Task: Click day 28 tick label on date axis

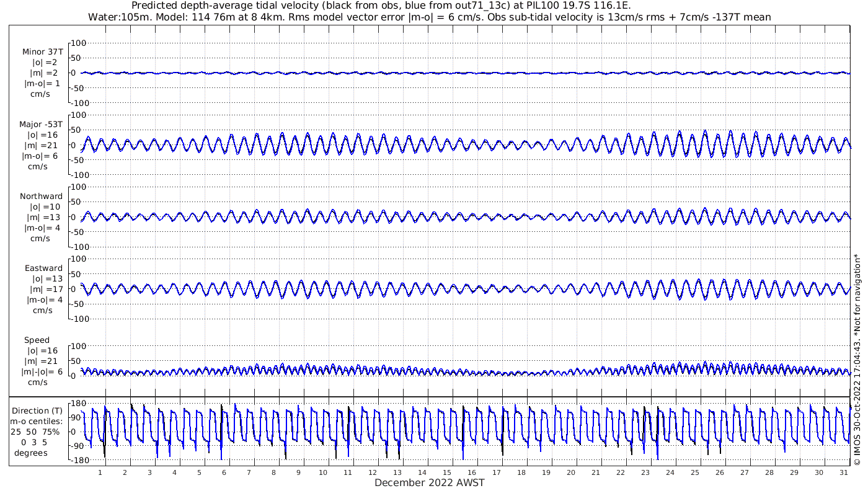Action: pos(769,472)
